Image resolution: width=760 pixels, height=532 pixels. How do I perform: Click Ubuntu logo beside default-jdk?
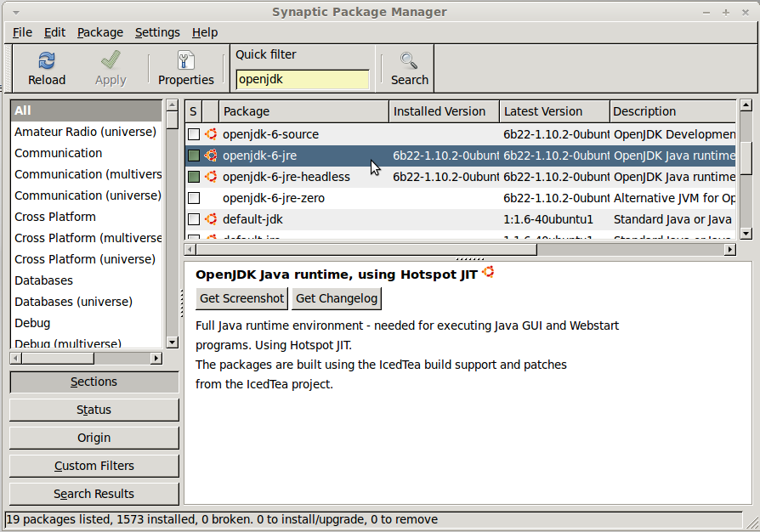coord(211,219)
